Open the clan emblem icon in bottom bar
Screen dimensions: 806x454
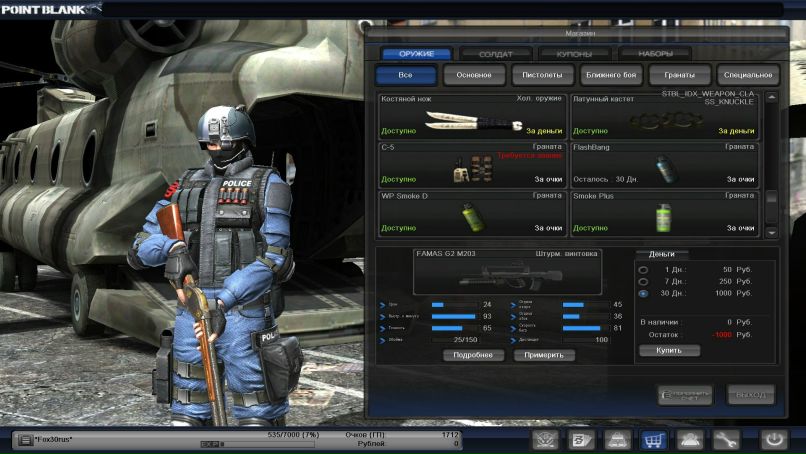pyautogui.click(x=544, y=440)
